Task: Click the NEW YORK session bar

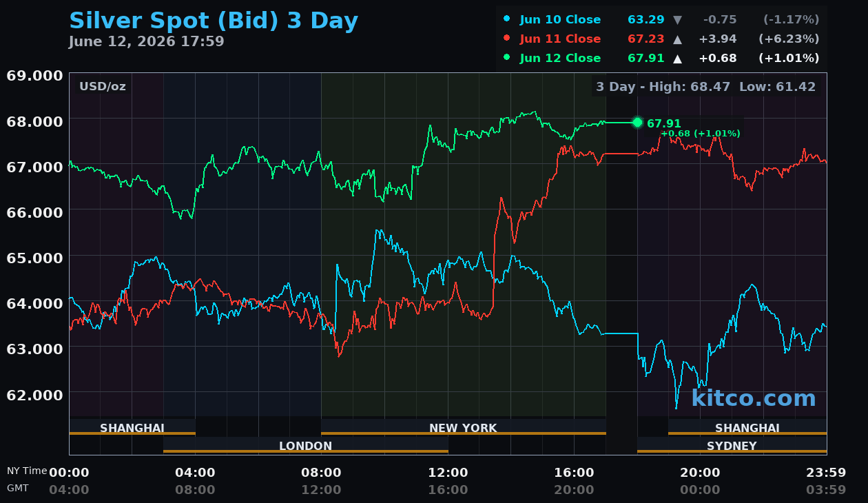Action: coord(464,428)
